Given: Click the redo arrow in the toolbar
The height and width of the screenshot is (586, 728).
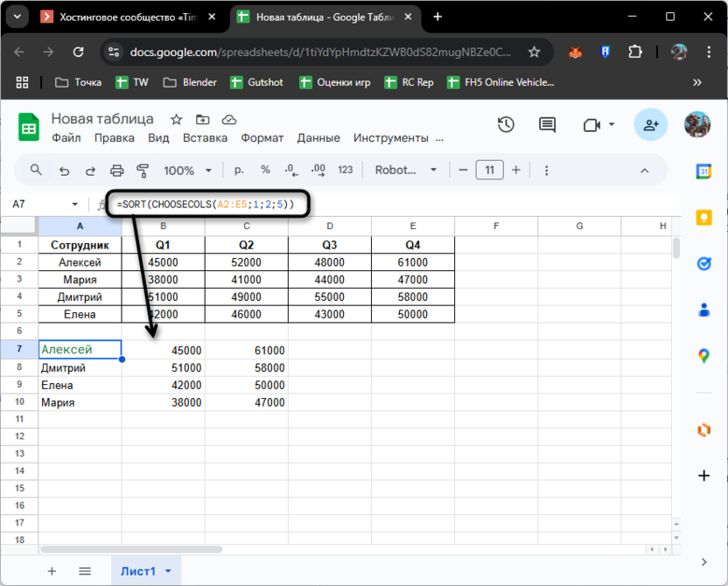Looking at the screenshot, I should tap(90, 171).
